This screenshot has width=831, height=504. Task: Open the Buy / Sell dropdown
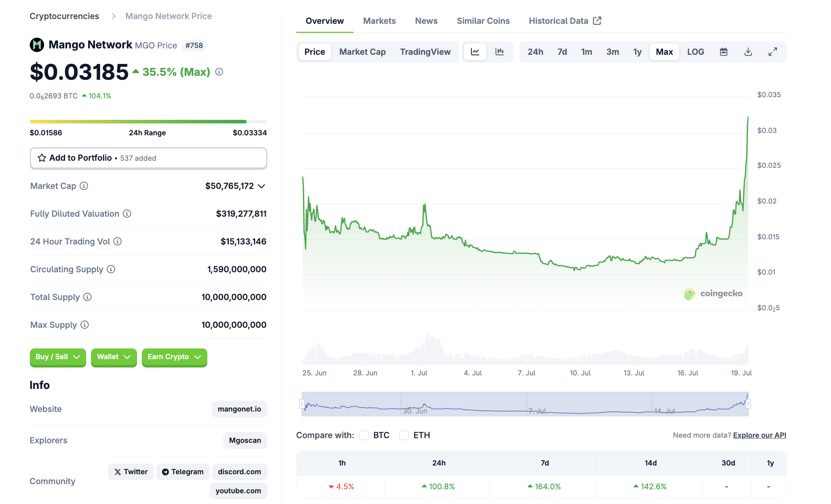(x=58, y=357)
